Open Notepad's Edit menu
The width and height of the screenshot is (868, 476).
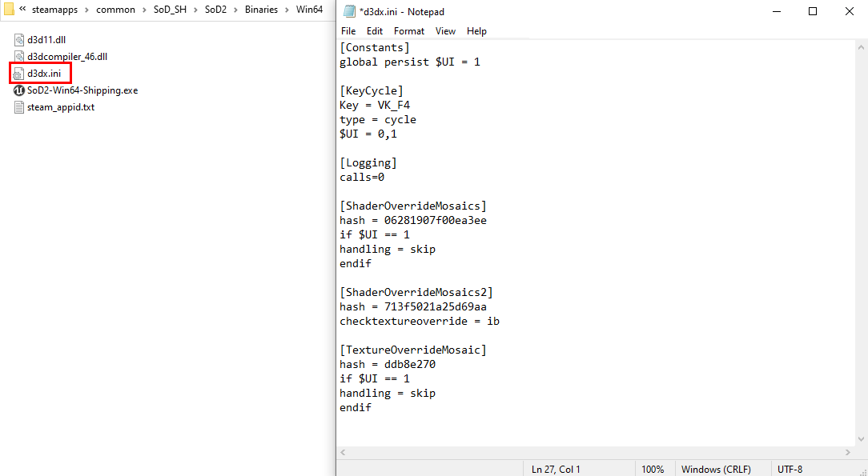click(375, 31)
